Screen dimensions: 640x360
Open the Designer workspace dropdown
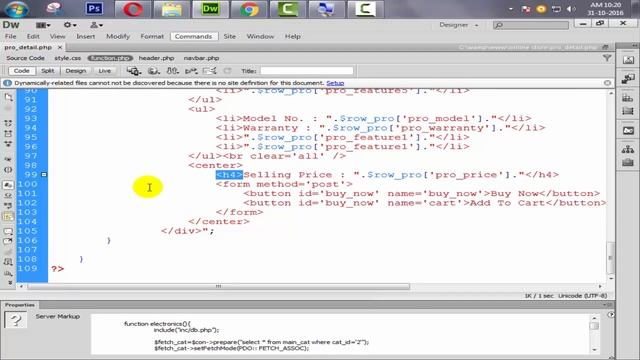(458, 25)
